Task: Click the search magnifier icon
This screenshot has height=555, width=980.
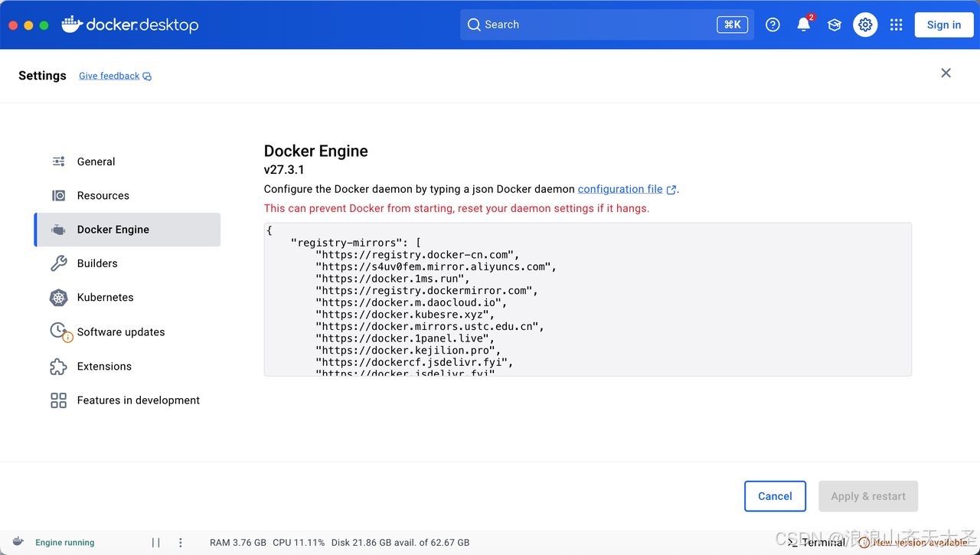Action: pyautogui.click(x=474, y=24)
